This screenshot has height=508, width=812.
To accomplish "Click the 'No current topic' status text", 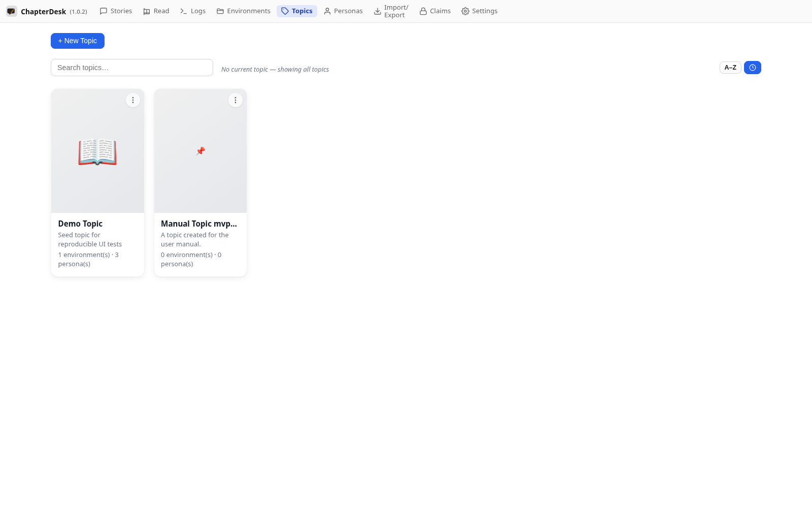I will pos(275,70).
